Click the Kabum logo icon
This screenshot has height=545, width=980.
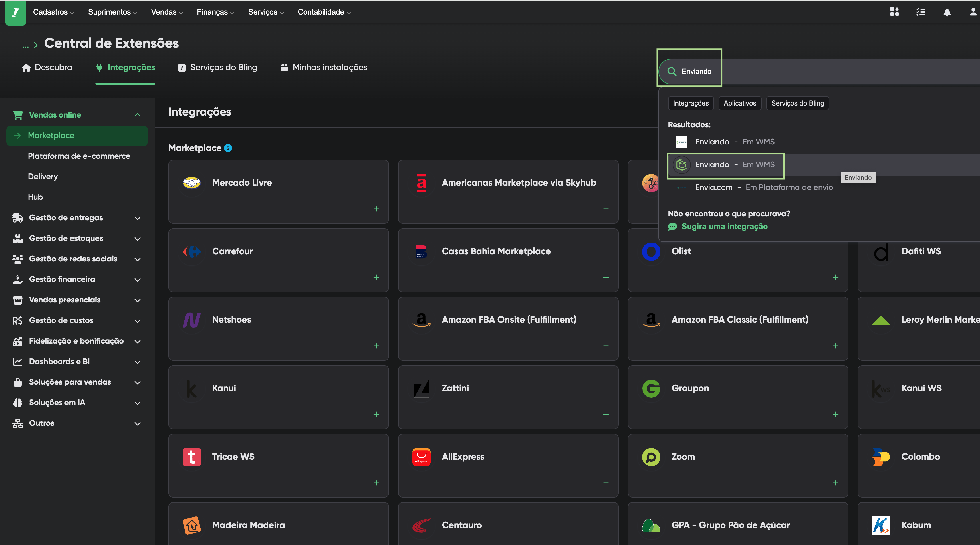pos(881,525)
